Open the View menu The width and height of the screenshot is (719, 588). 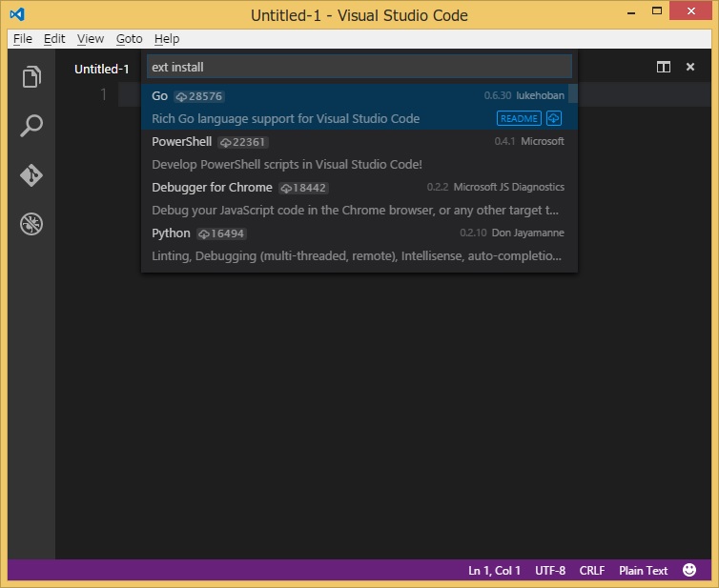[91, 39]
